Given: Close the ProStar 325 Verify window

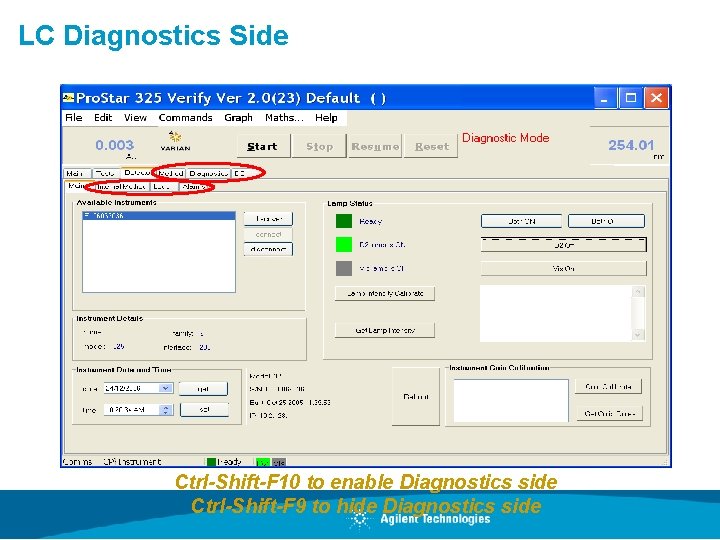Looking at the screenshot, I should [x=656, y=98].
